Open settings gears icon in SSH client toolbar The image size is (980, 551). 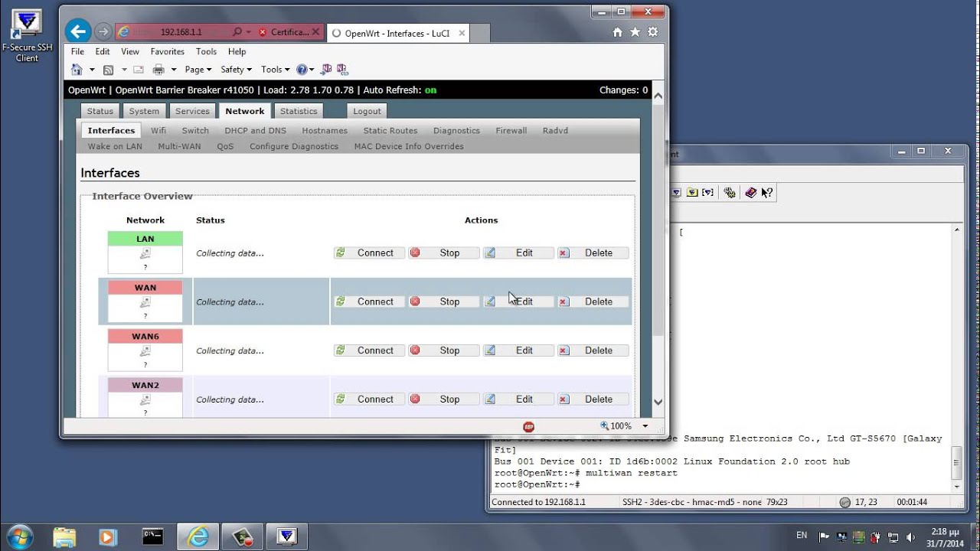[x=730, y=193]
